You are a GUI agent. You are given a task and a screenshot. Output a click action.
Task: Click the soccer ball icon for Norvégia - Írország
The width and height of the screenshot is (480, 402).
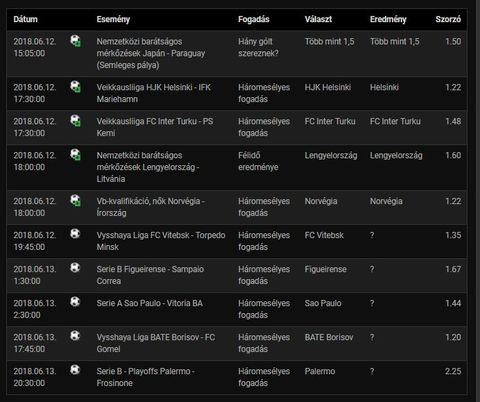point(76,201)
